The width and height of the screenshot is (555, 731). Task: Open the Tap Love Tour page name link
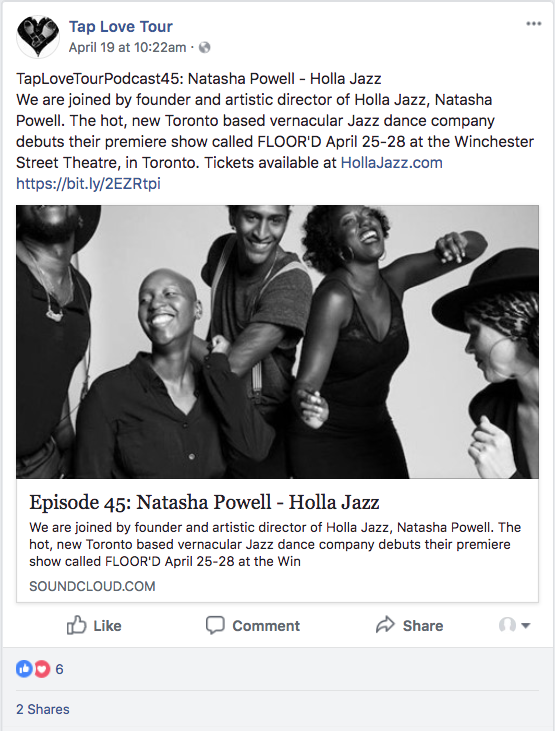121,27
